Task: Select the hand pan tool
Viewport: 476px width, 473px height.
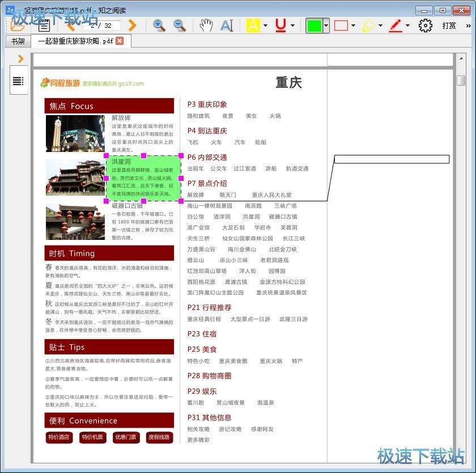Action: 206,26
